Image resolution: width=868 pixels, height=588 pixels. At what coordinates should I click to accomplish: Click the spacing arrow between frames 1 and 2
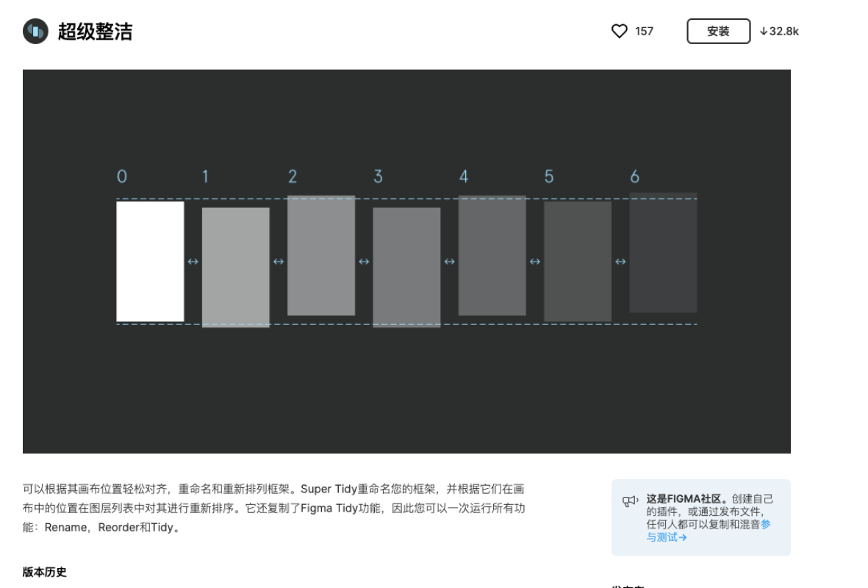279,262
